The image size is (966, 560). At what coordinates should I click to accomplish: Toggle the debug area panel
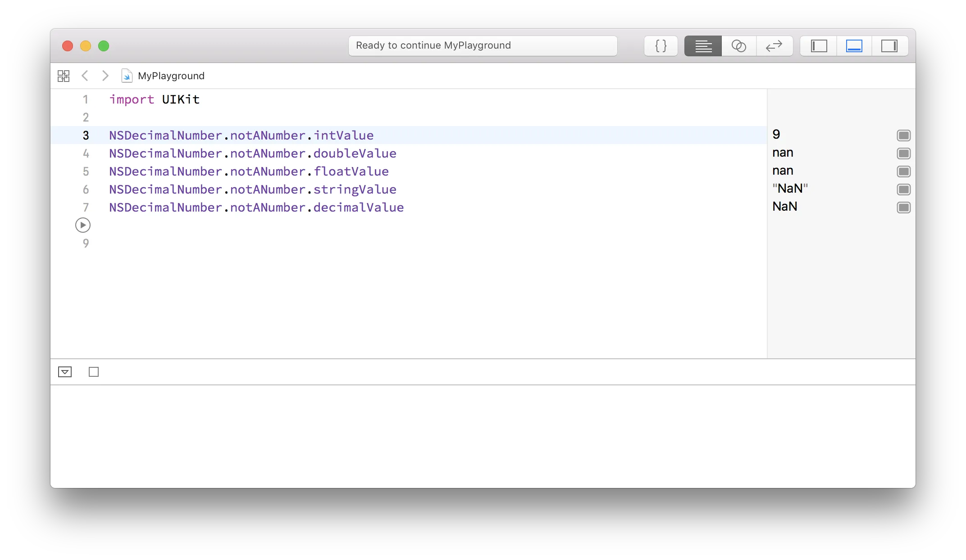[x=854, y=46]
